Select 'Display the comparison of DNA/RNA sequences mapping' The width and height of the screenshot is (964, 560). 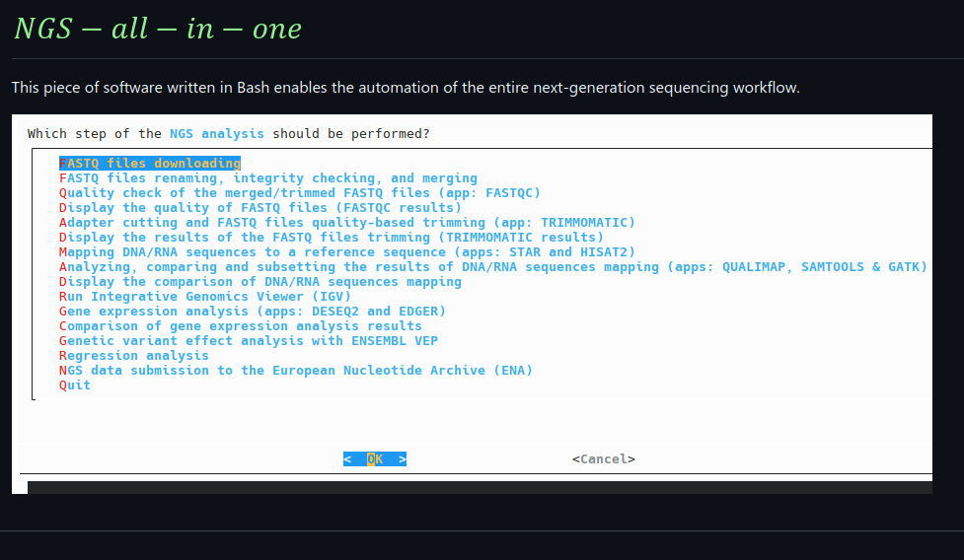[x=260, y=282]
